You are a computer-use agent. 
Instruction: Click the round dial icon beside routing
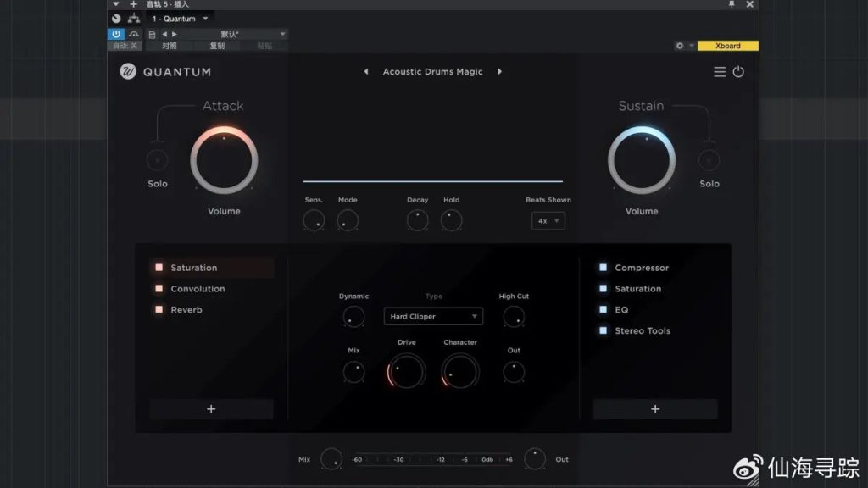pyautogui.click(x=115, y=19)
